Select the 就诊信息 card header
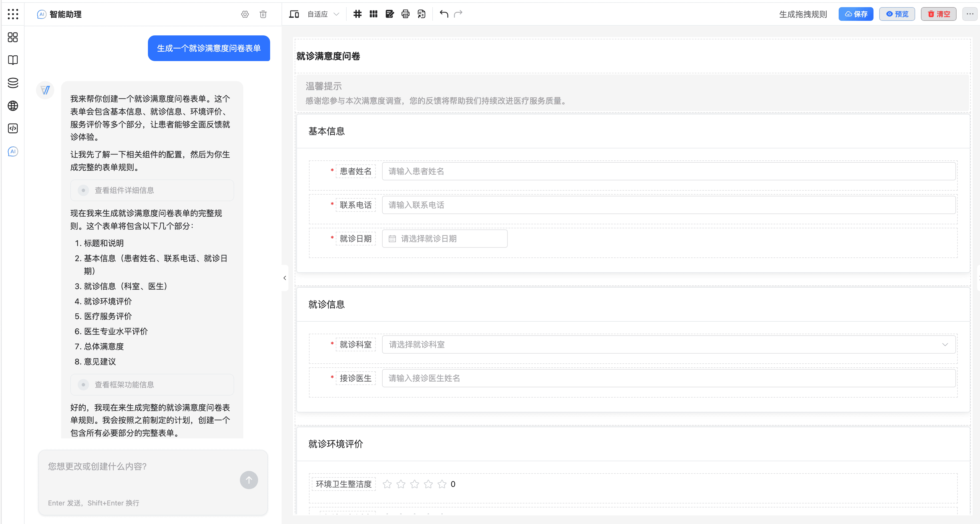 click(x=633, y=304)
